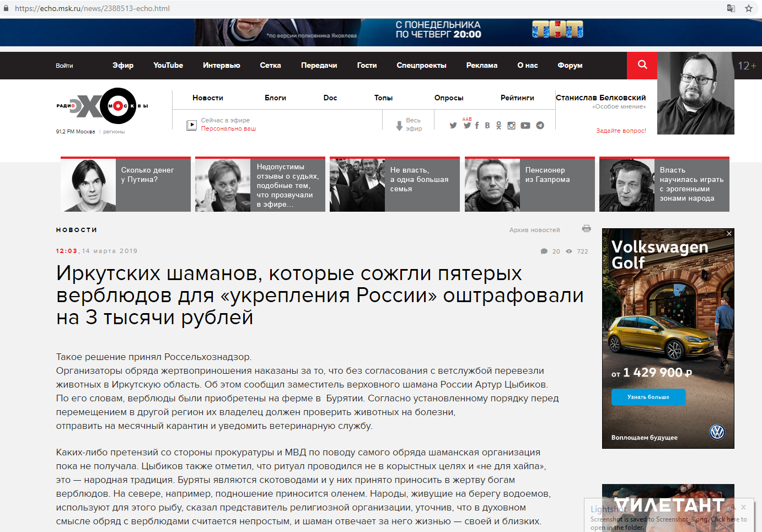Image resolution: width=762 pixels, height=532 pixels.
Task: Click the Echo Moskvy radio logo
Action: [103, 106]
